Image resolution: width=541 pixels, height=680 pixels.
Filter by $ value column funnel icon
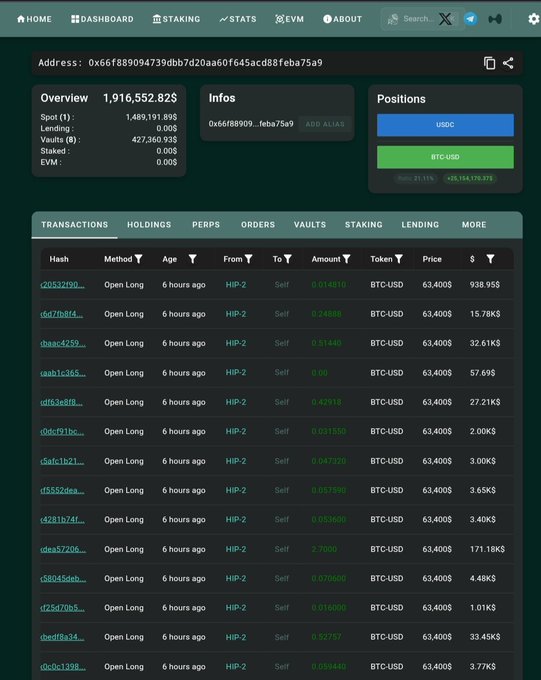pyautogui.click(x=490, y=259)
